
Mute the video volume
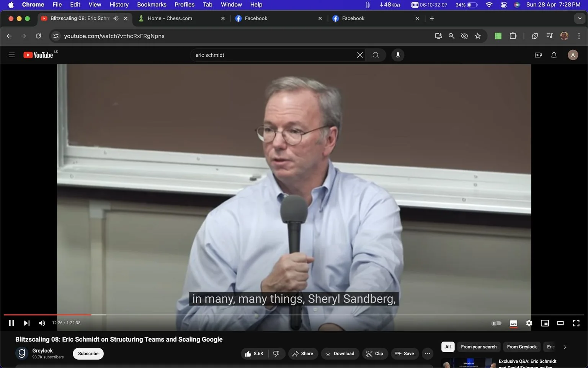point(42,323)
